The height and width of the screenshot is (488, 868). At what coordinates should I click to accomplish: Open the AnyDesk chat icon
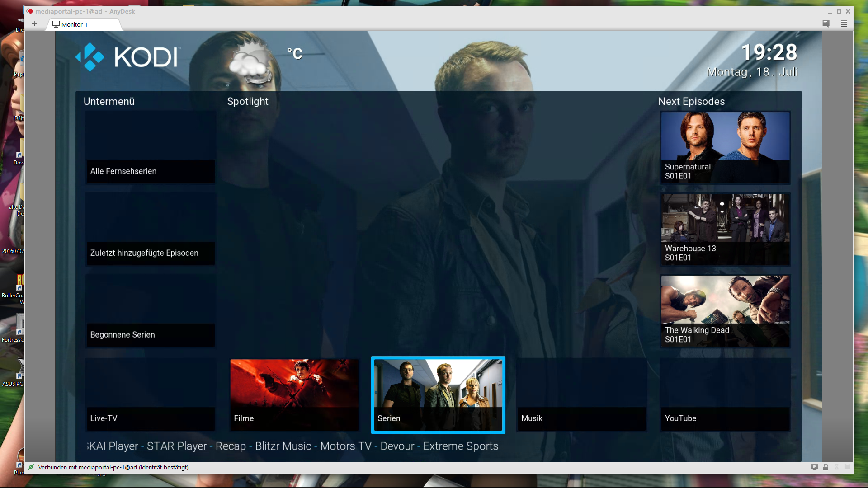click(x=826, y=24)
